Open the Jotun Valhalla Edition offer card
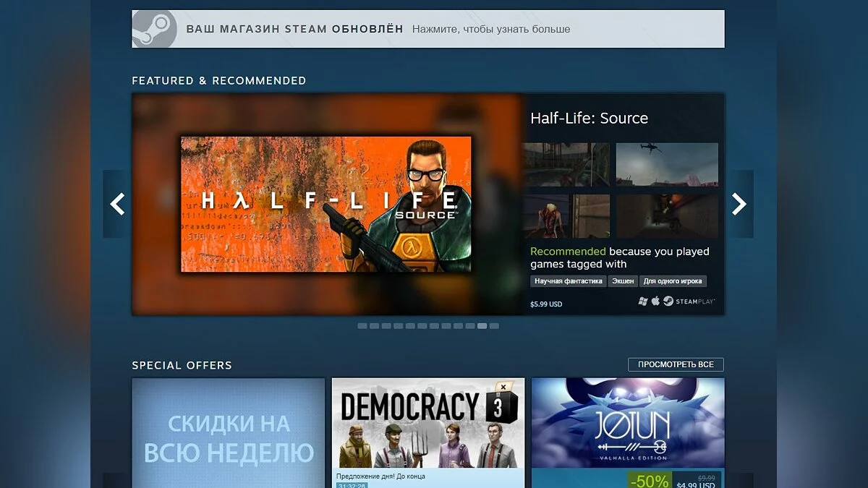The height and width of the screenshot is (488, 868). (x=628, y=432)
